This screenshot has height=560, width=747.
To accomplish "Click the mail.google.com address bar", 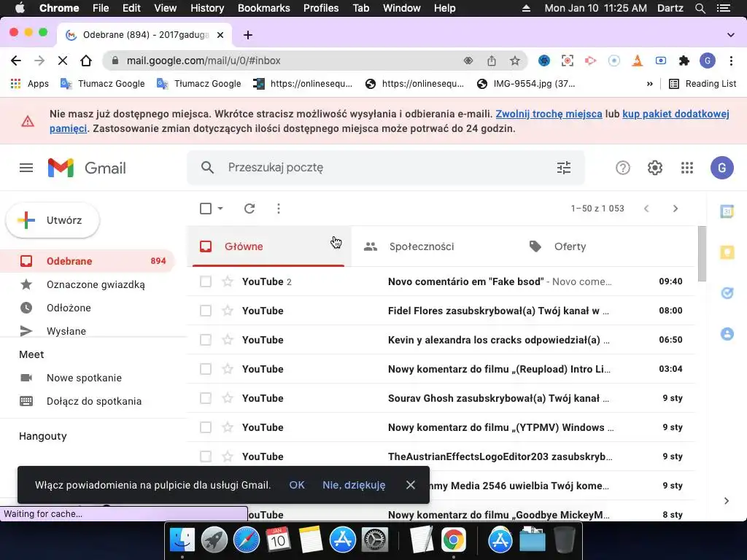I will 286,61.
